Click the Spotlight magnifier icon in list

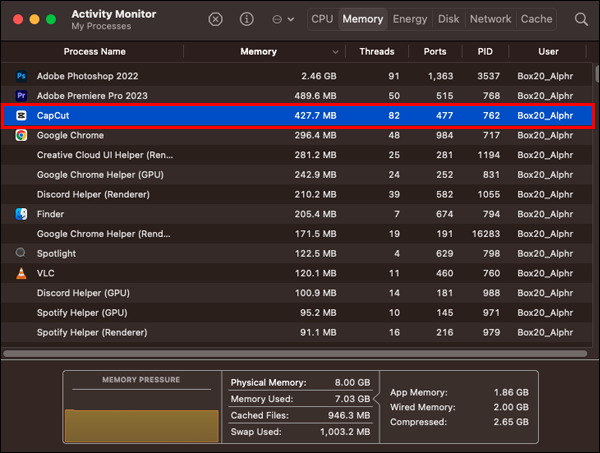[x=21, y=253]
